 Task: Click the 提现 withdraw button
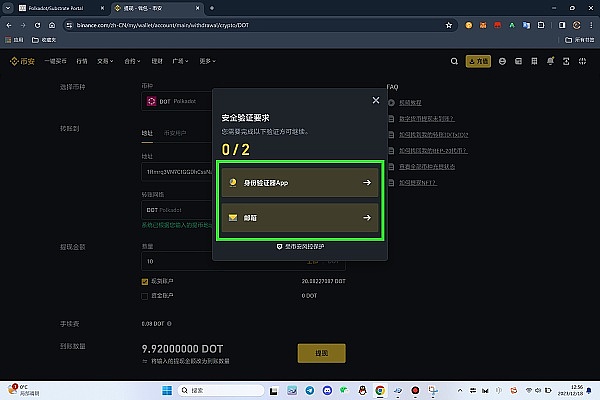coord(321,353)
